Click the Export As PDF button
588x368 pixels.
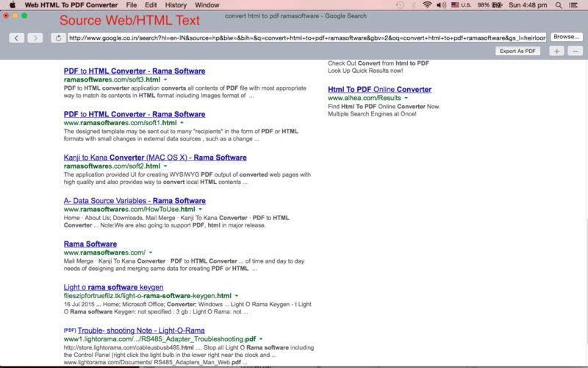(x=517, y=51)
